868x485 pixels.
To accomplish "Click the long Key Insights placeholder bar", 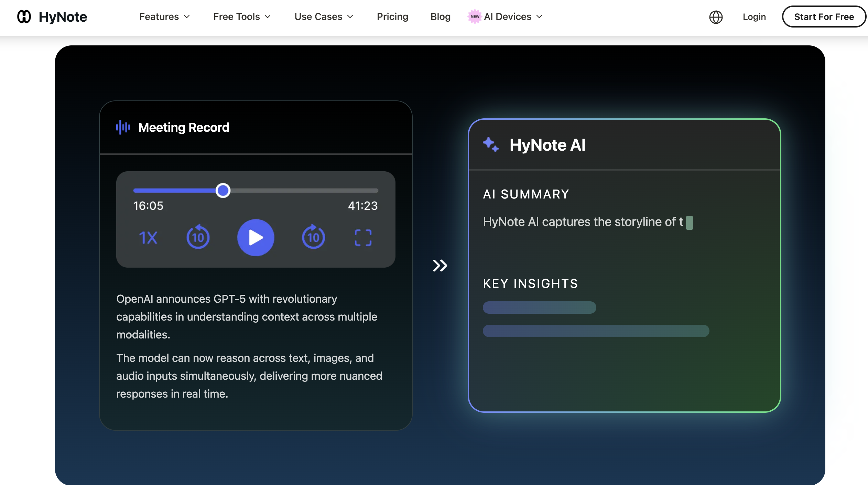I will (x=596, y=331).
